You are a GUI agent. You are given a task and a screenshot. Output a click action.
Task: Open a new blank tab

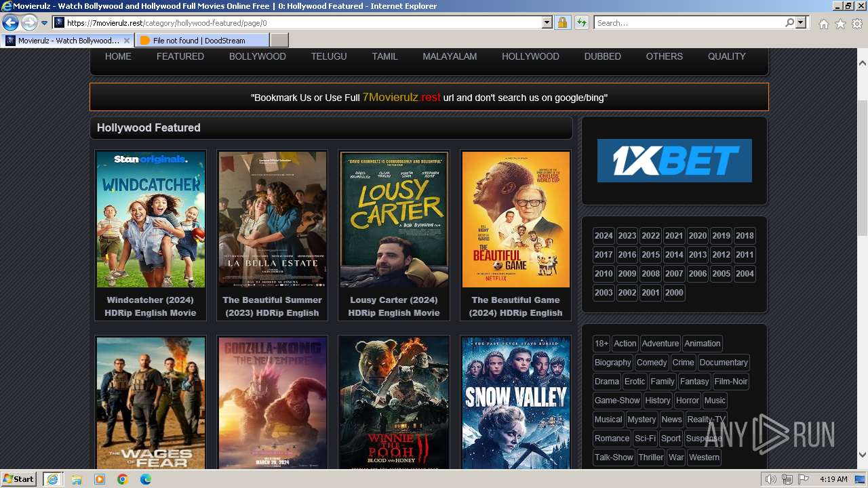[x=279, y=41]
